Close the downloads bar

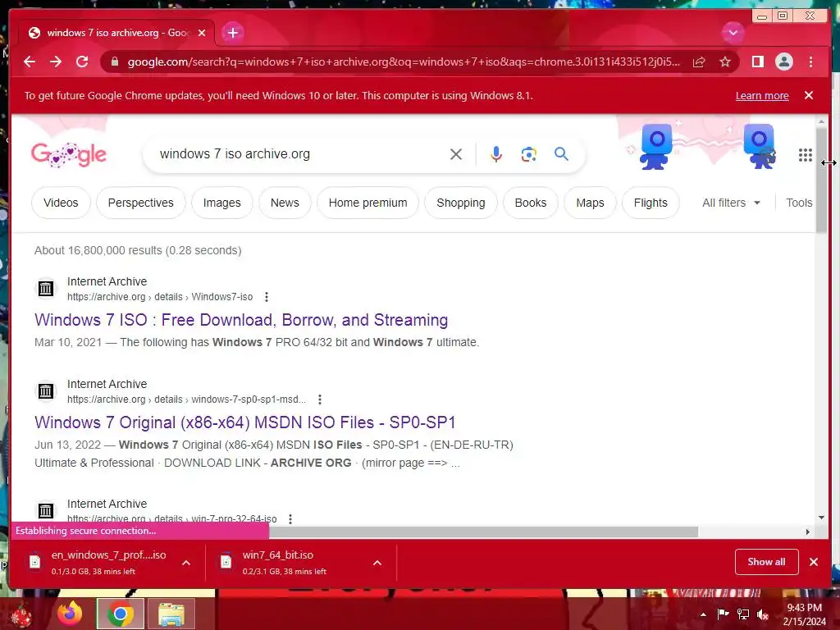[x=814, y=561]
